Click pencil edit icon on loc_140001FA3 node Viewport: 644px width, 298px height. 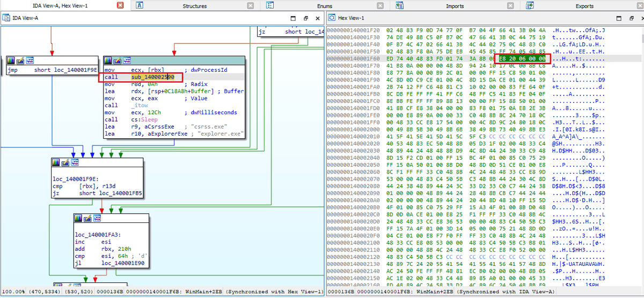coord(87,218)
